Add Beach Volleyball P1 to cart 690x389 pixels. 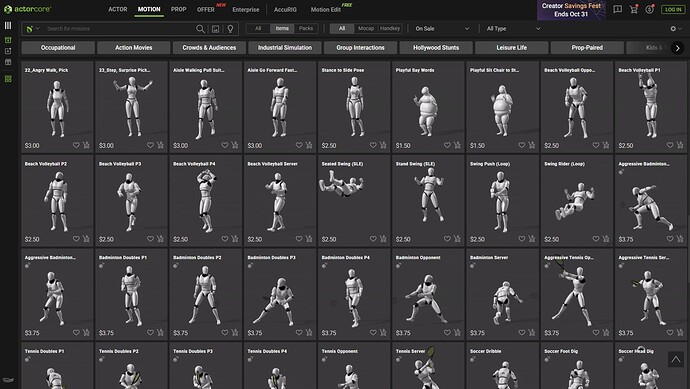click(x=680, y=145)
